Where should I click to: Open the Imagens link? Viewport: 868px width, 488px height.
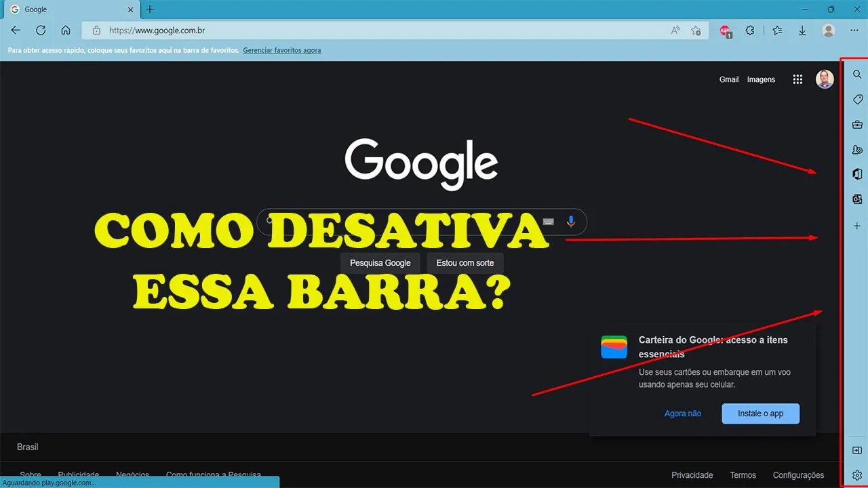tap(761, 79)
